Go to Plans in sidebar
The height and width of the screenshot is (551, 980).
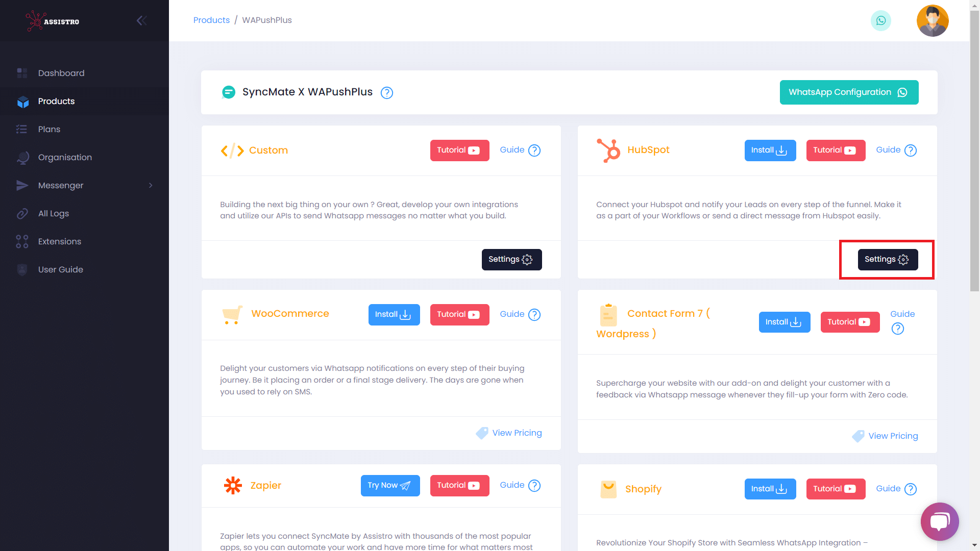pos(49,130)
